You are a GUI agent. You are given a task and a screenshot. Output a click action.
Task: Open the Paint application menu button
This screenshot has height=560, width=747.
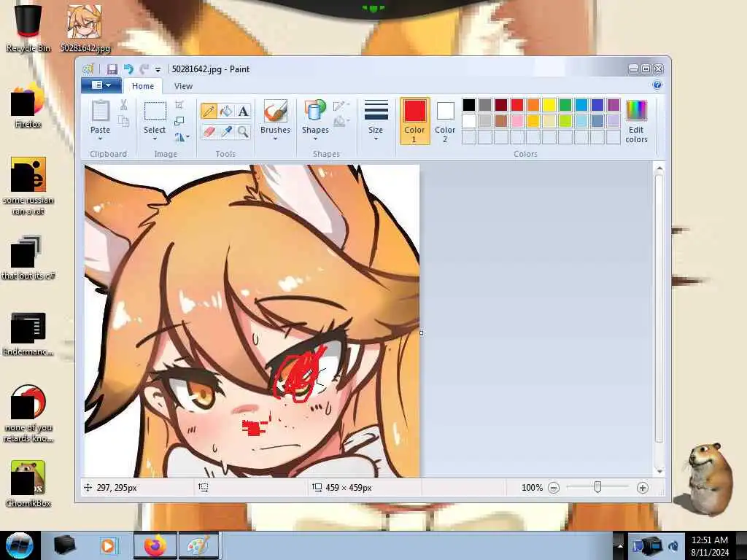coord(101,86)
